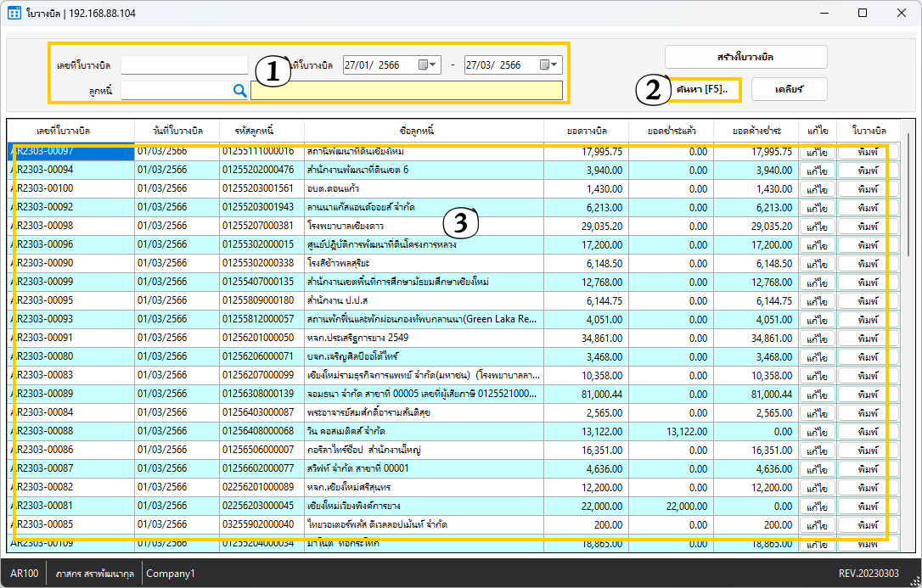This screenshot has width=922, height=588.
Task: Click the สร้างใบวางบิล button
Action: pyautogui.click(x=745, y=57)
